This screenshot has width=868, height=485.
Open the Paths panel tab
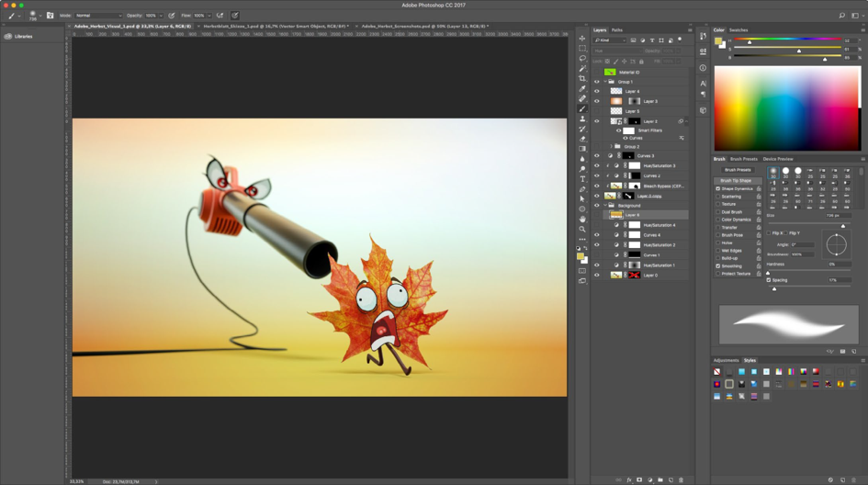(x=617, y=30)
